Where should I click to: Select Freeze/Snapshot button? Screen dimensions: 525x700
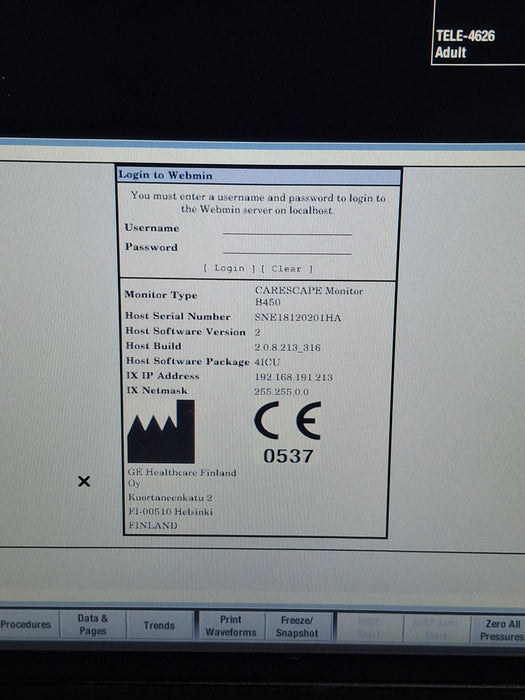pyautogui.click(x=297, y=626)
